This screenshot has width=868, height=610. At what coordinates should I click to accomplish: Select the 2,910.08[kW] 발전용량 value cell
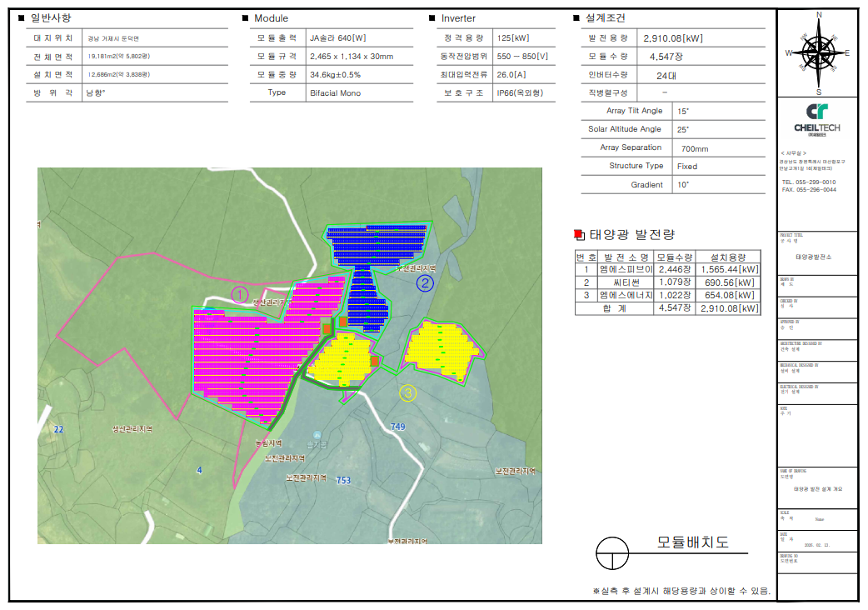coord(673,38)
